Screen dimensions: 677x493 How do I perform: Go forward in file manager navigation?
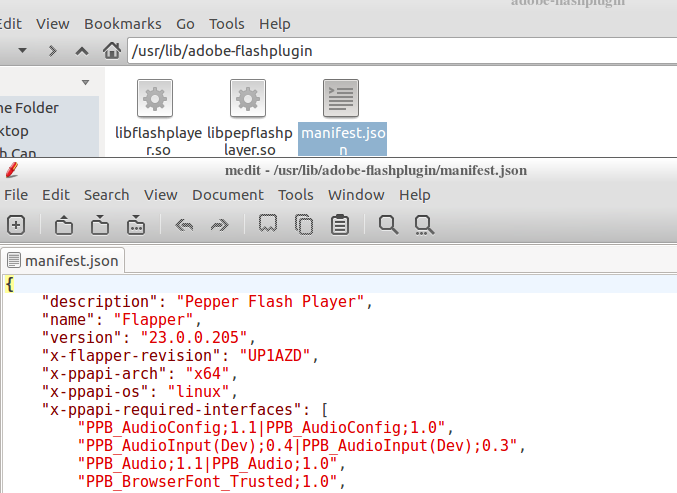[x=53, y=51]
